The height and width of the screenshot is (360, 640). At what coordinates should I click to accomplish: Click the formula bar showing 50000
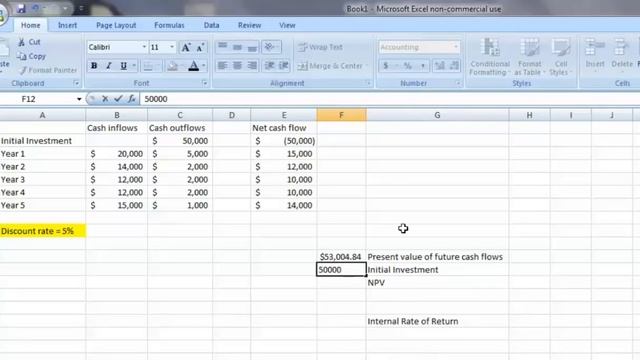click(x=390, y=99)
